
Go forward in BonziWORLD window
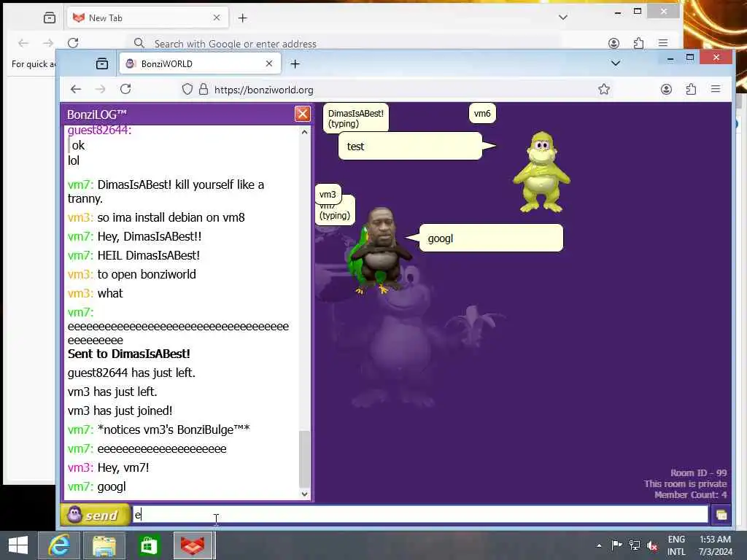point(100,89)
